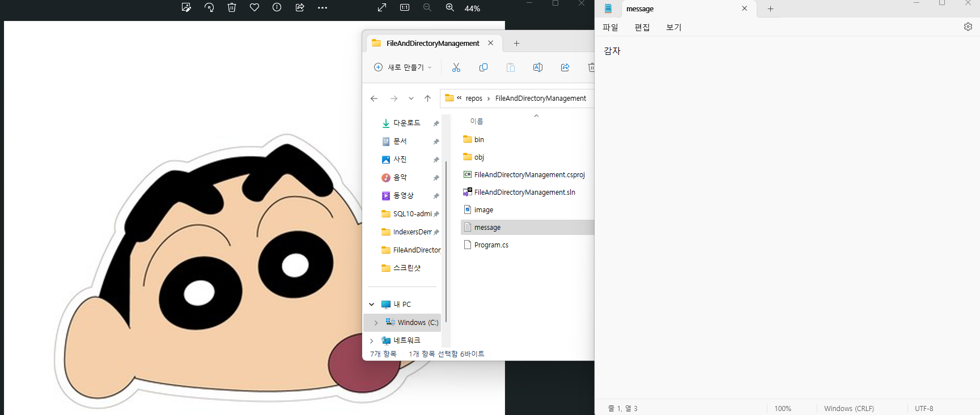Open the 파일 menu in Notepad
This screenshot has width=980, height=415.
[x=610, y=27]
